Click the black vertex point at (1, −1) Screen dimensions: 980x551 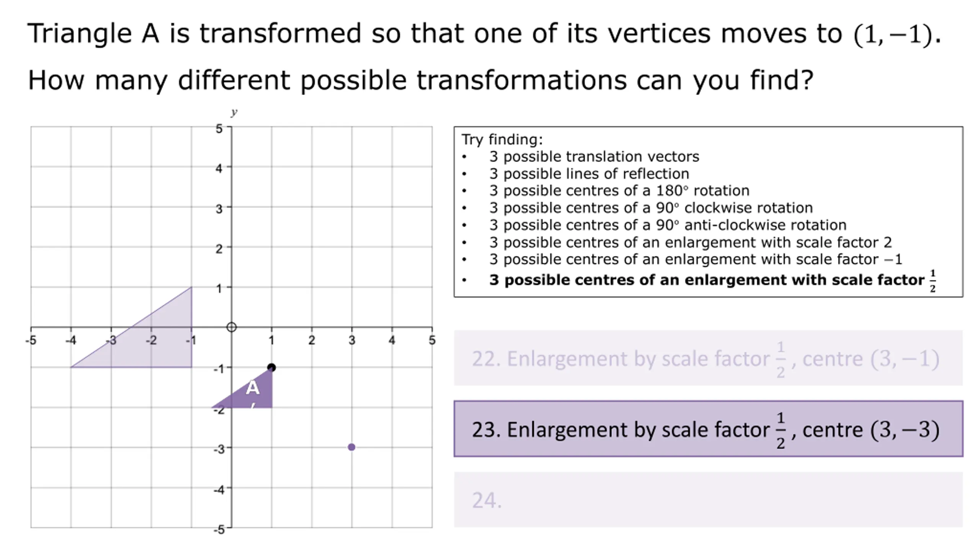point(271,367)
